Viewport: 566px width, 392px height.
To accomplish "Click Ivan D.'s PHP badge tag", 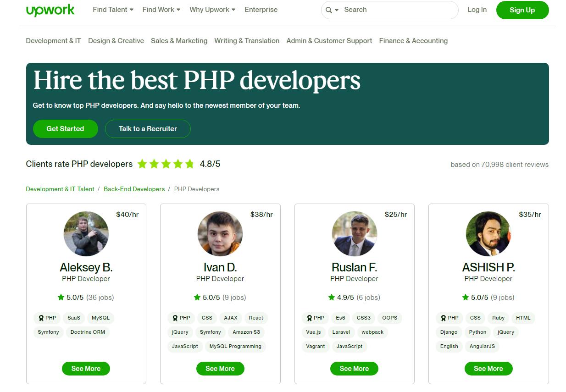I will point(181,318).
